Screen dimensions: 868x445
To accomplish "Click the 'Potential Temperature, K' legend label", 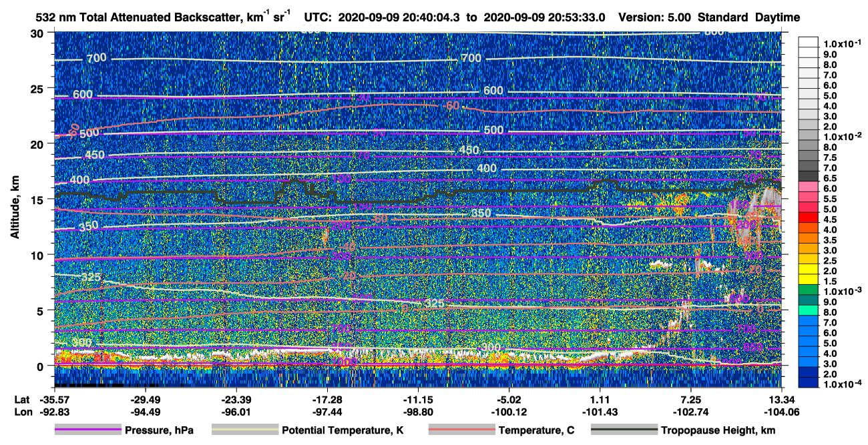I will (343, 430).
